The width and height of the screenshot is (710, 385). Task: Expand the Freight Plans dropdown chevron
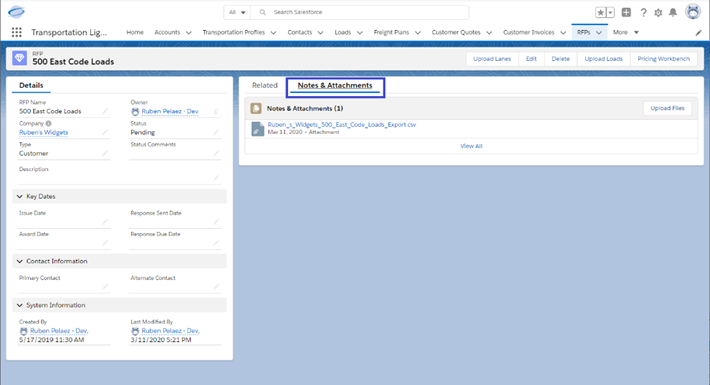[418, 33]
